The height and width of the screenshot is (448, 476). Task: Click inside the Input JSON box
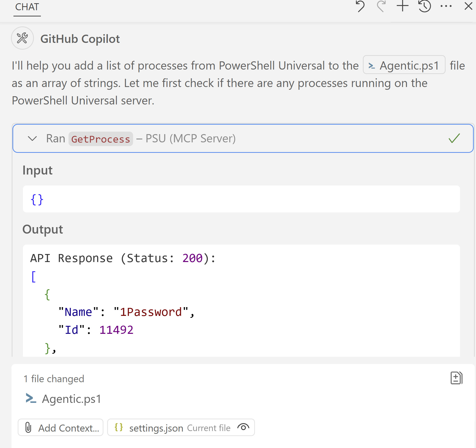pos(241,199)
